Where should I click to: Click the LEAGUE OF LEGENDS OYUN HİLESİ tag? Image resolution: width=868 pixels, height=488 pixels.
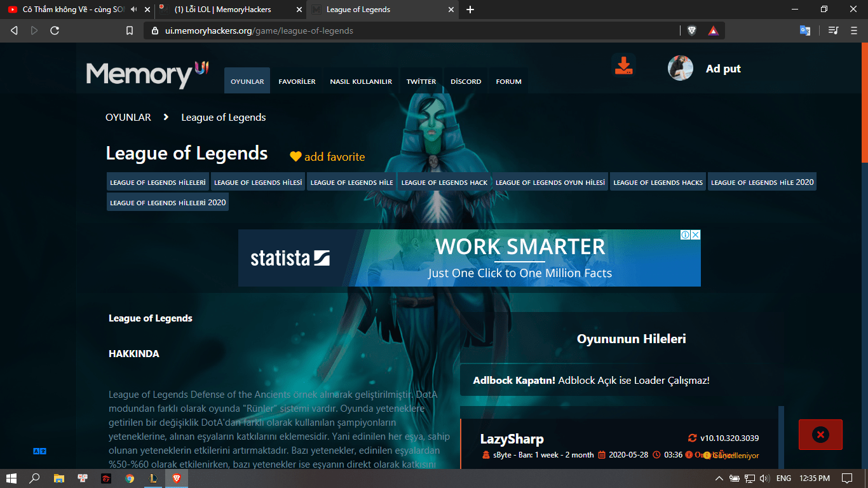coord(550,182)
